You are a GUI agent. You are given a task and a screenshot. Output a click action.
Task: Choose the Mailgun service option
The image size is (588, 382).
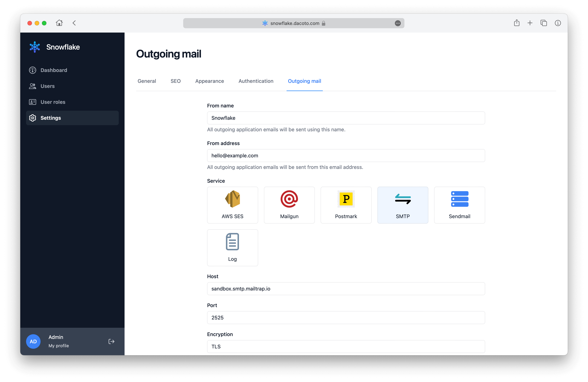[289, 205]
